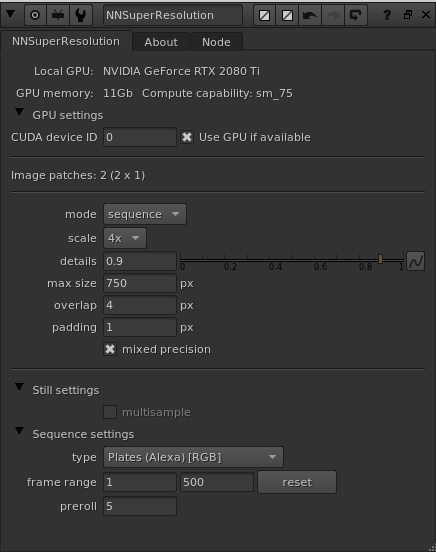Switch to the About tab

161,42
